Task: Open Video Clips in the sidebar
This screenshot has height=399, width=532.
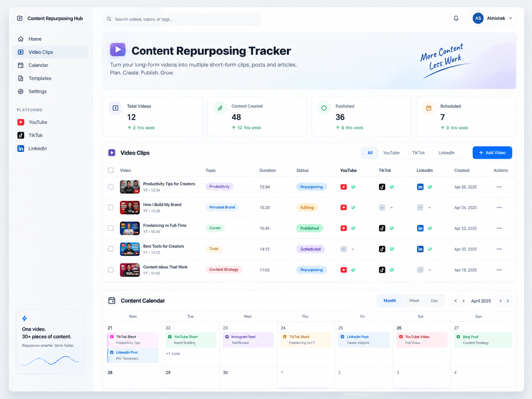Action: (51, 52)
